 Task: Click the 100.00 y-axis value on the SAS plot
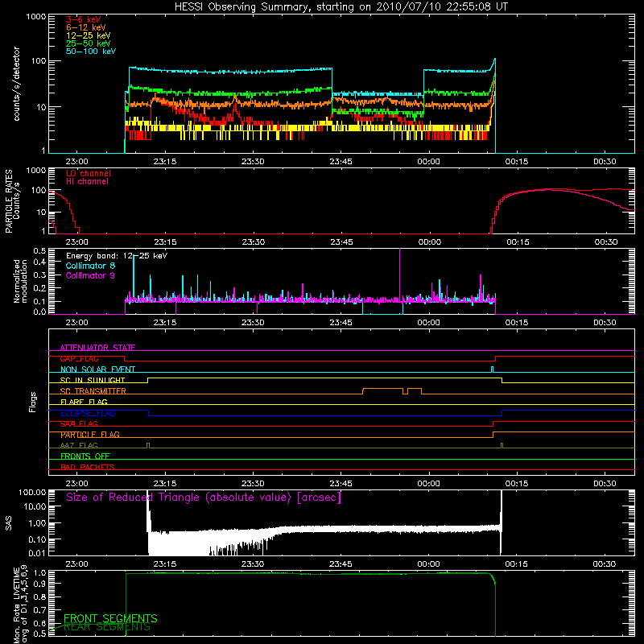32,492
